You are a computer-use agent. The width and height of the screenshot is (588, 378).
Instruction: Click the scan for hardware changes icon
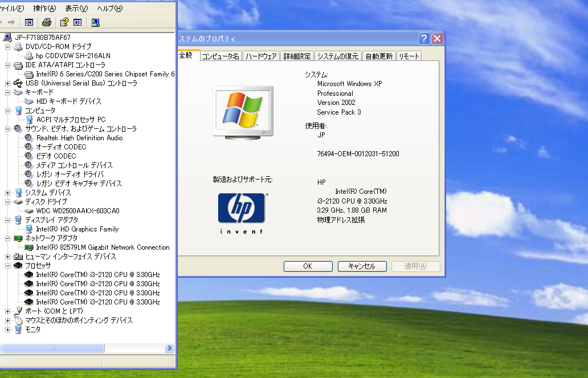tap(95, 23)
